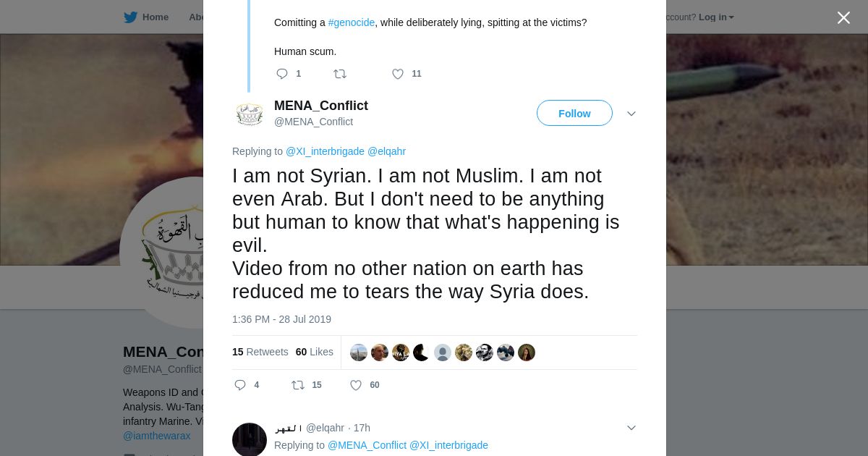Click first liker avatar in likes row
The width and height of the screenshot is (868, 456).
click(359, 352)
